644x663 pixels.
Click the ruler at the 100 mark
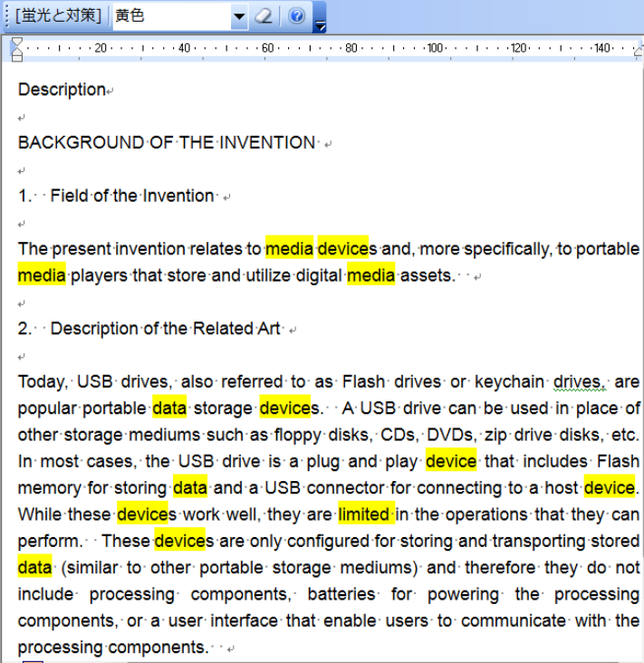tap(434, 48)
